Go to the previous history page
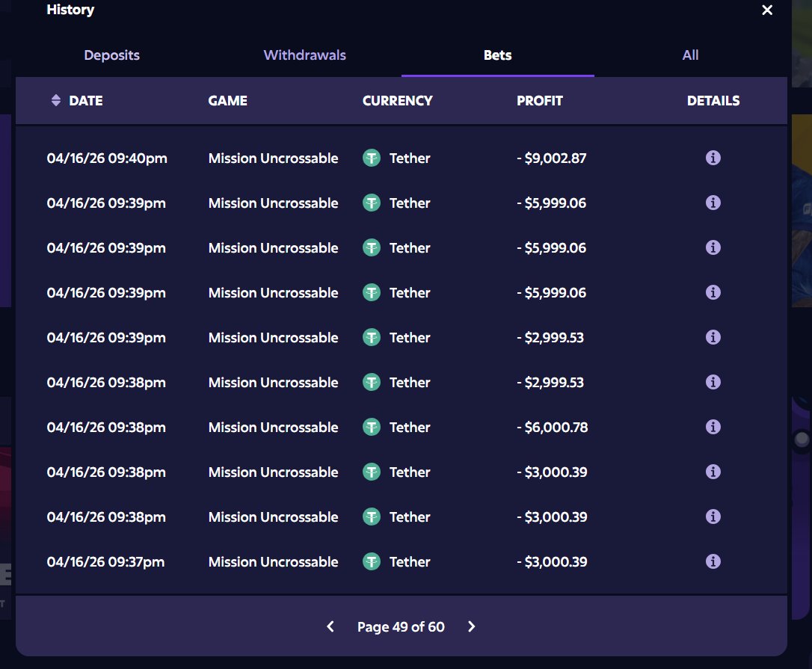The height and width of the screenshot is (669, 812). pyautogui.click(x=330, y=626)
